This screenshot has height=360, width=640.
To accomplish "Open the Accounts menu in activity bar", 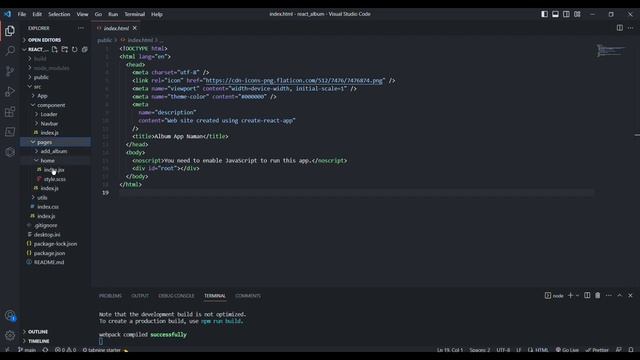I will 10,316.
